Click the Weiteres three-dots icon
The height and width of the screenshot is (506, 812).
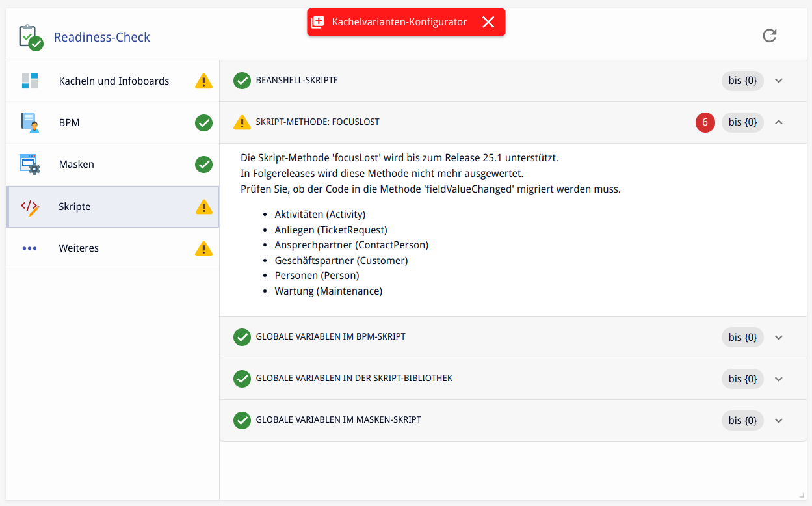point(30,248)
